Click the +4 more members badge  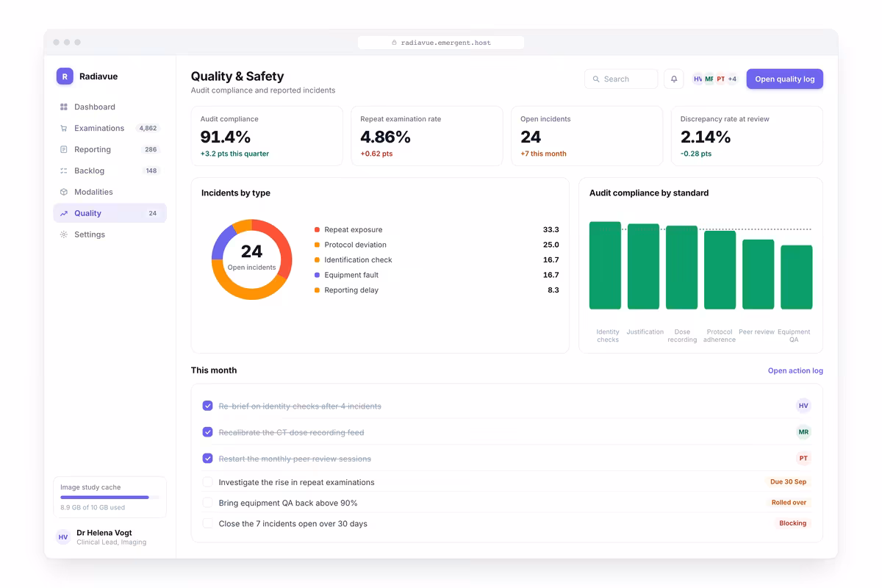(x=732, y=79)
